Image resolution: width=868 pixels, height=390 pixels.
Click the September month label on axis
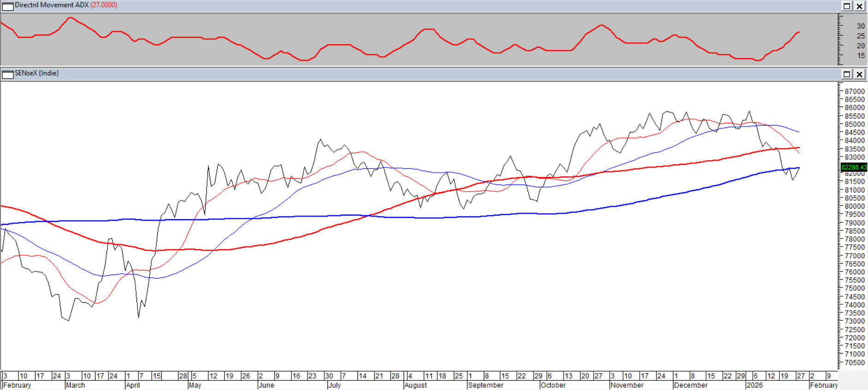point(485,385)
